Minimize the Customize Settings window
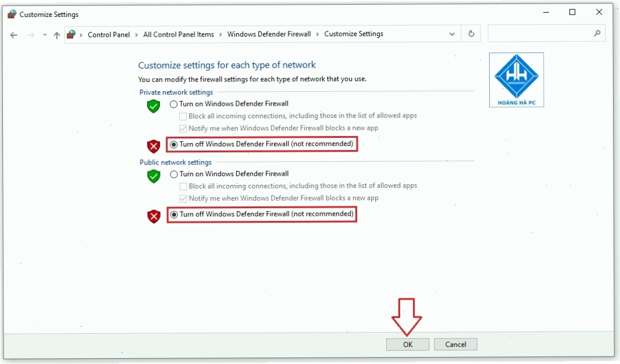The height and width of the screenshot is (364, 620). coord(546,12)
